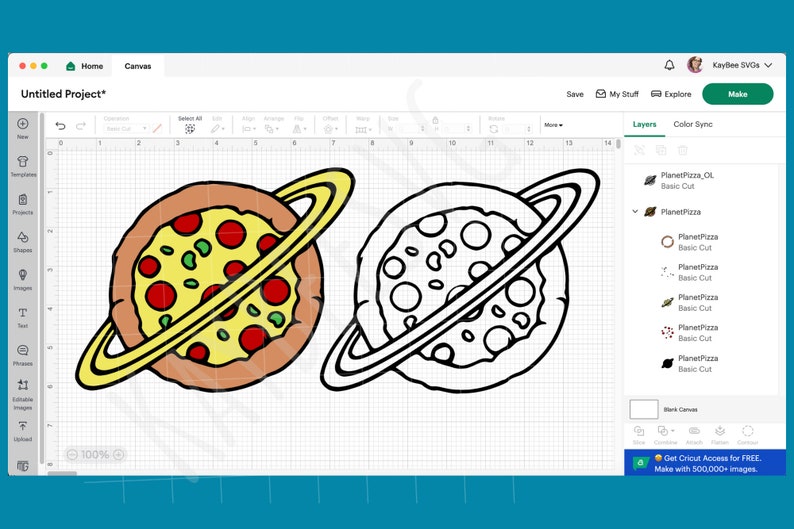This screenshot has width=794, height=529.
Task: Open My Stuff
Action: pos(617,94)
